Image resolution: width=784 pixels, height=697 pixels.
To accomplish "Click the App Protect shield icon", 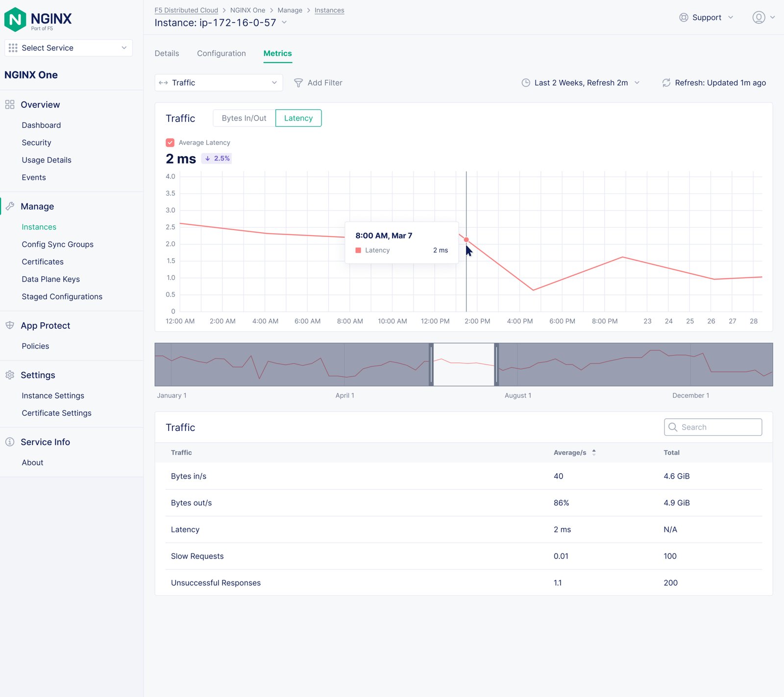I will click(10, 326).
